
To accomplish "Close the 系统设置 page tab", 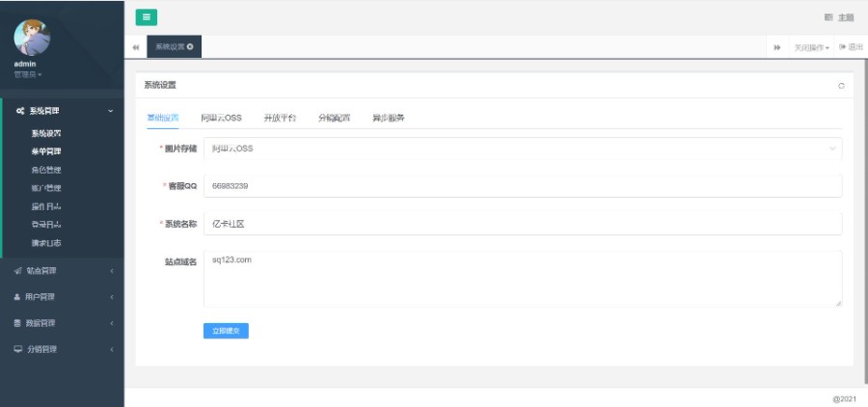I will click(x=190, y=46).
